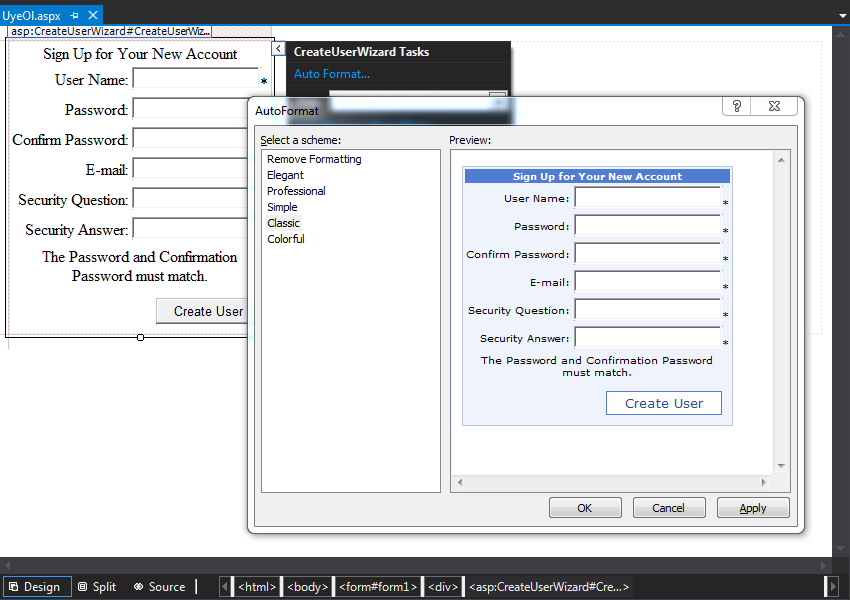This screenshot has height=600, width=850.
Task: Close the UyeOl.aspx tab
Action: click(93, 15)
